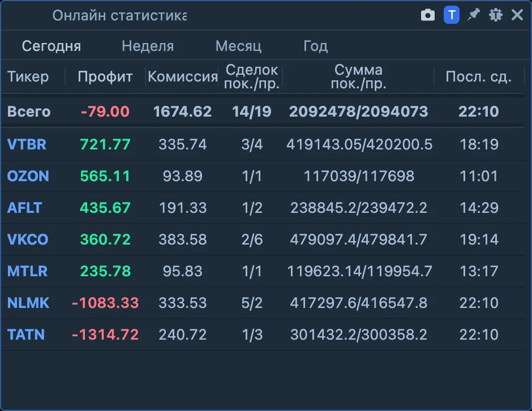Click VTBR last deal time 18:19
The image size is (532, 411).
pyautogui.click(x=479, y=144)
